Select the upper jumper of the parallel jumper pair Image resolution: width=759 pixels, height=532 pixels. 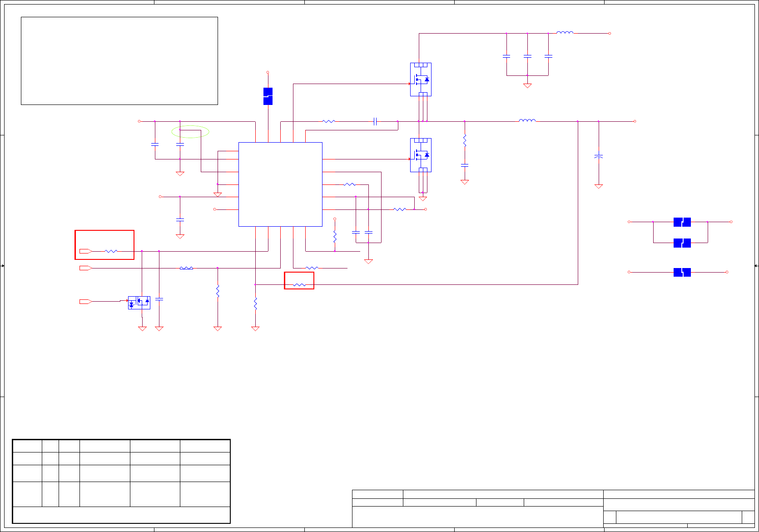coord(682,222)
